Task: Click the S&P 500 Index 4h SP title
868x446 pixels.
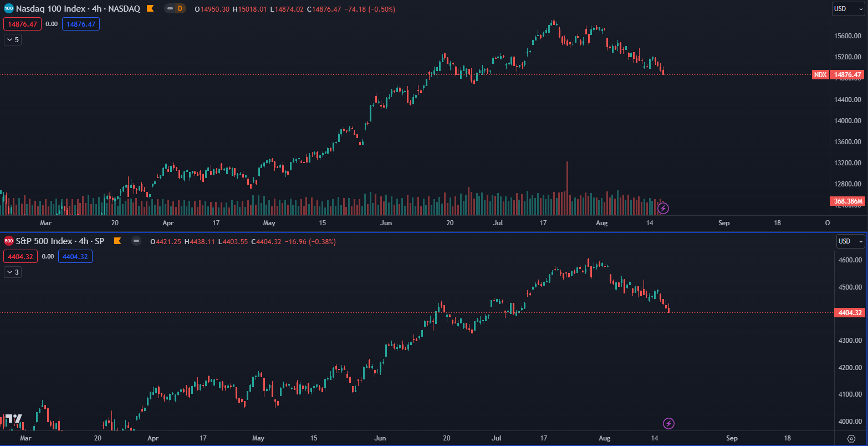Action: click(x=60, y=241)
